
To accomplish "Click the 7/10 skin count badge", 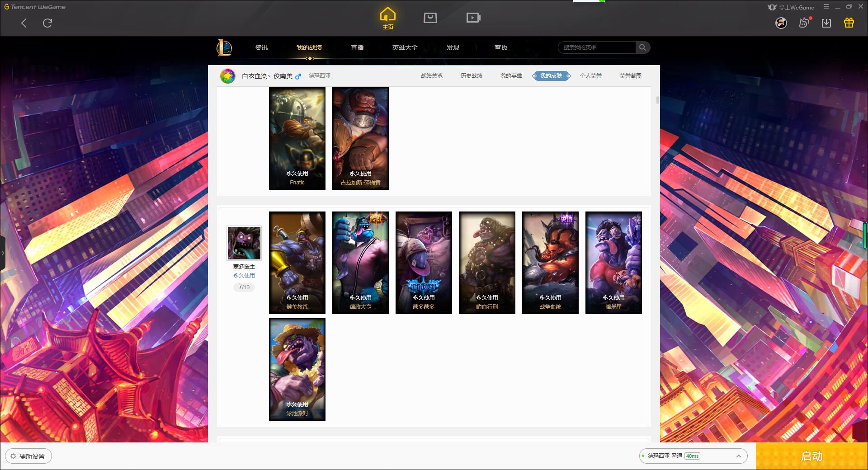I will [x=244, y=287].
